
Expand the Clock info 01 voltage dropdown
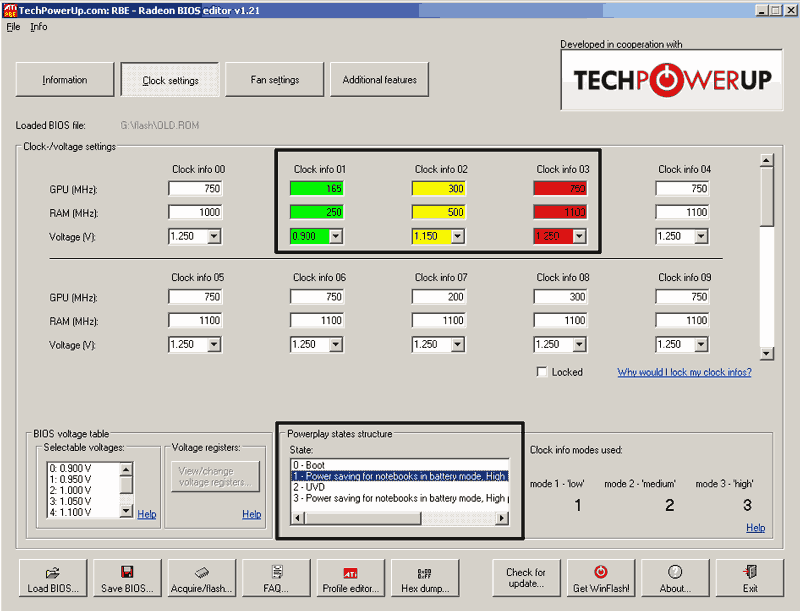[335, 236]
